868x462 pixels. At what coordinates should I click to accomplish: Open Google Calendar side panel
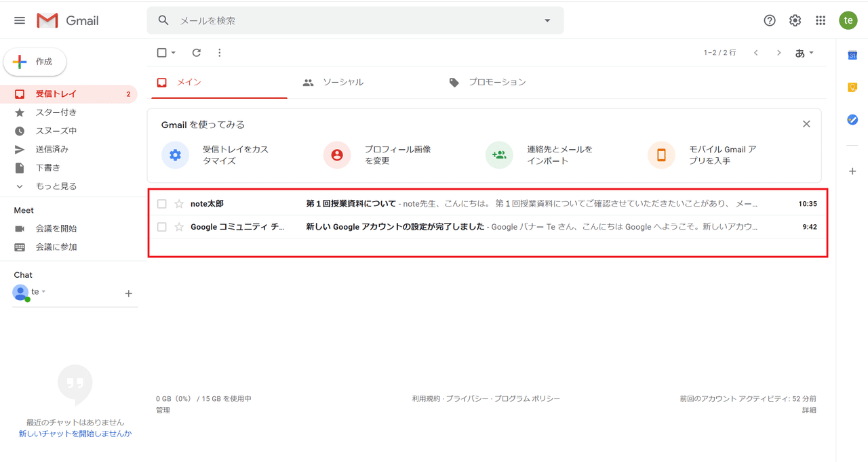(852, 56)
